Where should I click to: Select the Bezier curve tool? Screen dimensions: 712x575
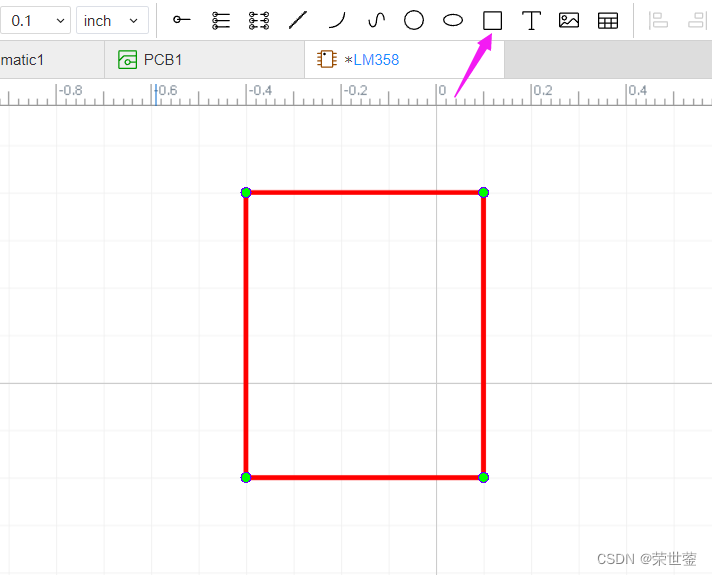tap(376, 20)
